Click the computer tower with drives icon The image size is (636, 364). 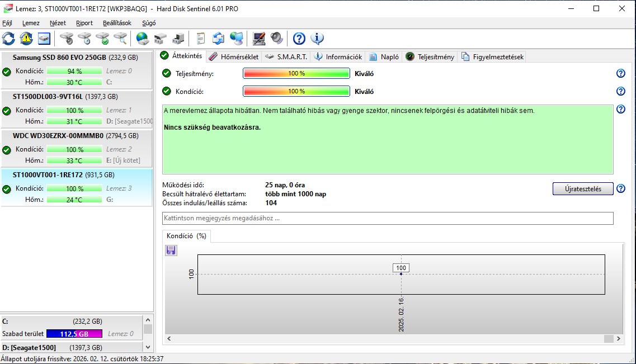click(178, 39)
